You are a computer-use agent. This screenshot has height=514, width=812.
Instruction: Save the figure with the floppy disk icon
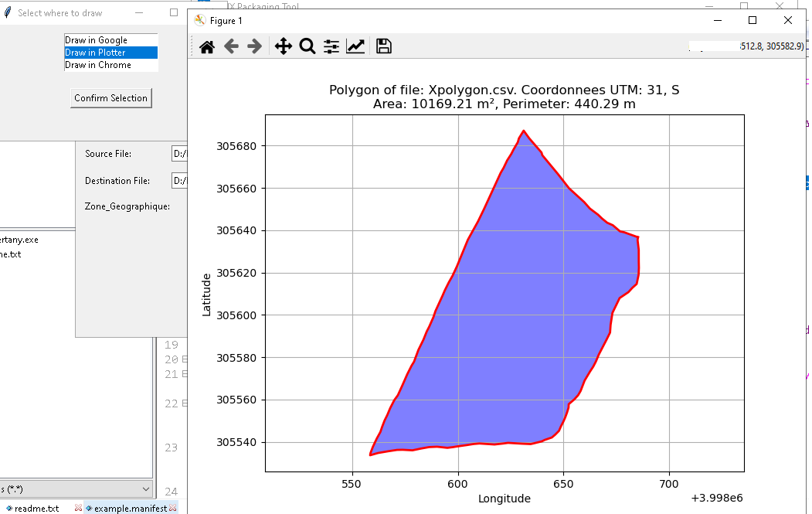(x=383, y=47)
